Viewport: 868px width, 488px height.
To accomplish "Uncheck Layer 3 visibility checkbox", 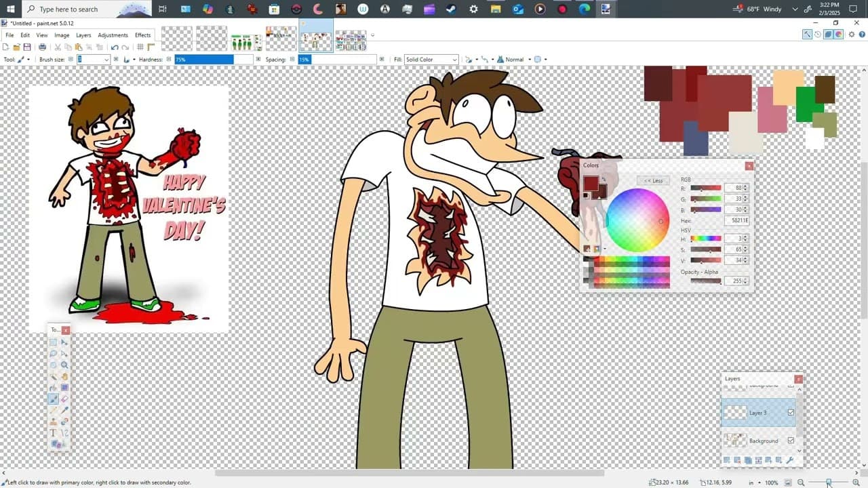I will pyautogui.click(x=791, y=412).
